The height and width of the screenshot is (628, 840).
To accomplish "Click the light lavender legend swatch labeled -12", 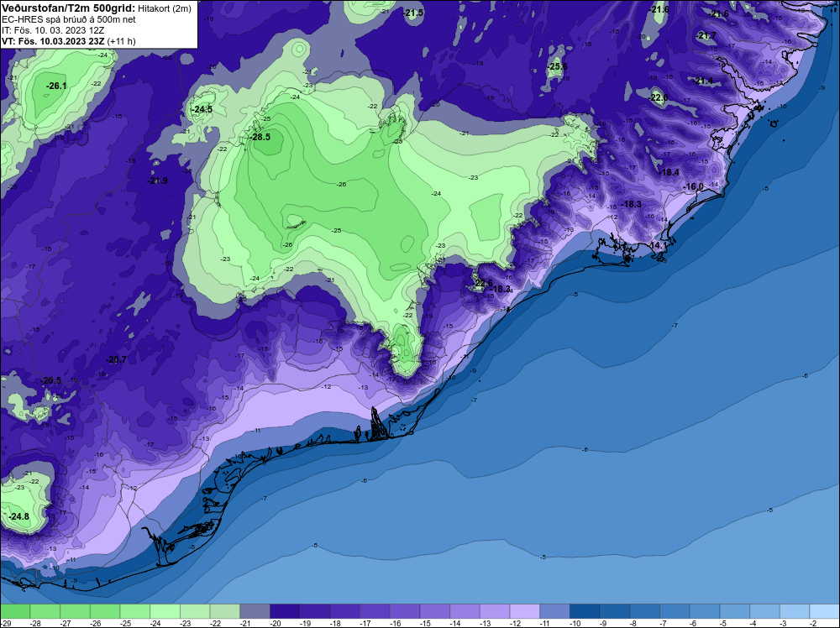I will click(x=525, y=611).
